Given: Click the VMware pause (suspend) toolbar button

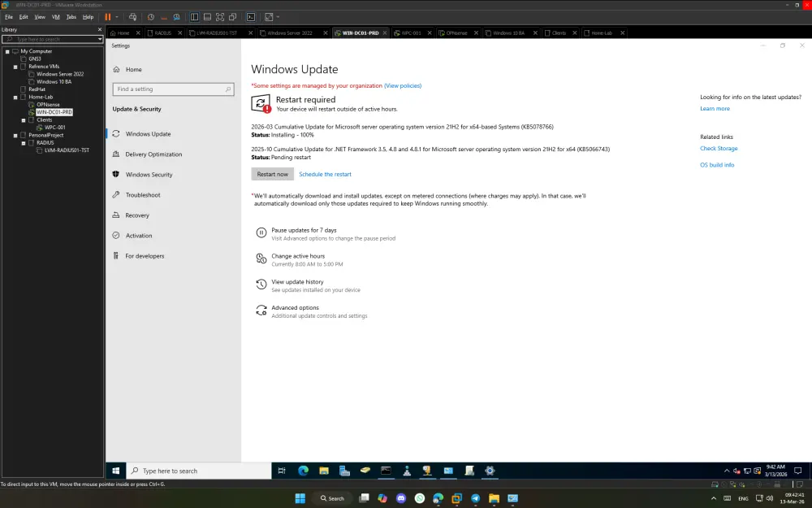Looking at the screenshot, I should (x=108, y=17).
